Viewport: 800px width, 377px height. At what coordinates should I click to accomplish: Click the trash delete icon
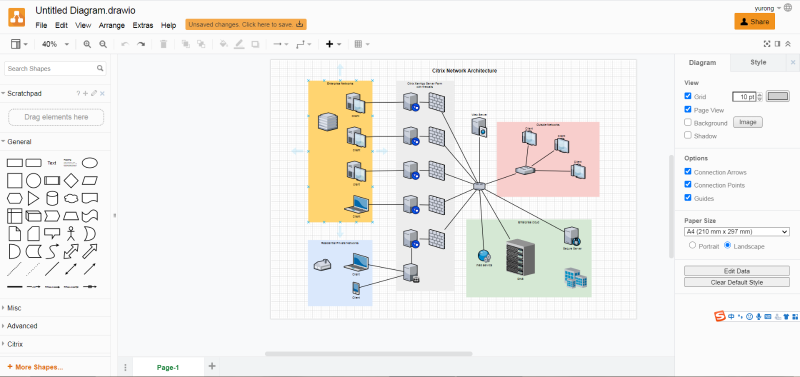pyautogui.click(x=163, y=44)
